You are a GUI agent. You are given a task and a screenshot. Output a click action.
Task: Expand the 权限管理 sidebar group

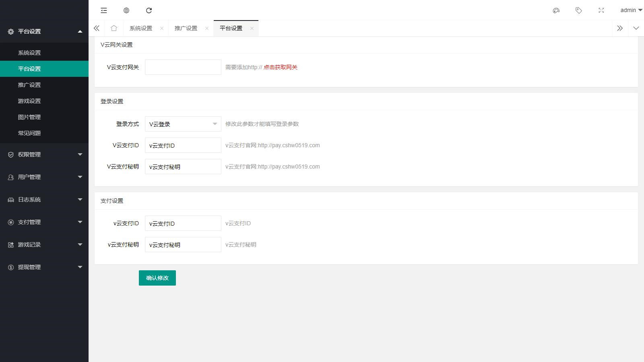coord(44,154)
